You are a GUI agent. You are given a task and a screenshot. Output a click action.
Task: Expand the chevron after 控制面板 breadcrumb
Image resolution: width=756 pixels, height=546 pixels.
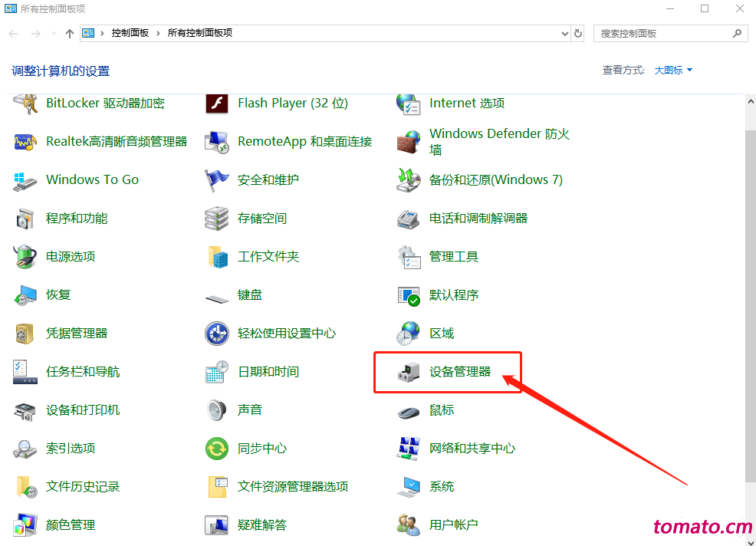click(x=158, y=33)
